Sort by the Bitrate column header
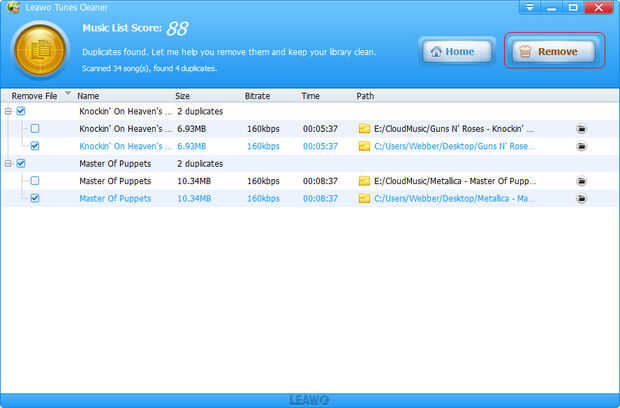620x408 pixels. 257,96
